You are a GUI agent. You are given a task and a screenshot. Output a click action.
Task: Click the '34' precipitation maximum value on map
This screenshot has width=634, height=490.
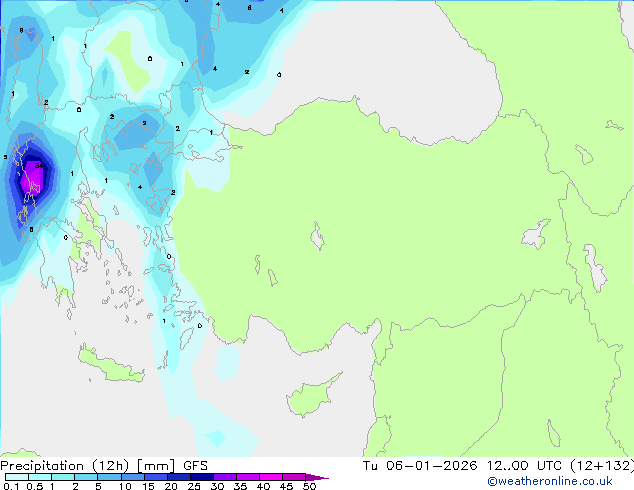38,165
